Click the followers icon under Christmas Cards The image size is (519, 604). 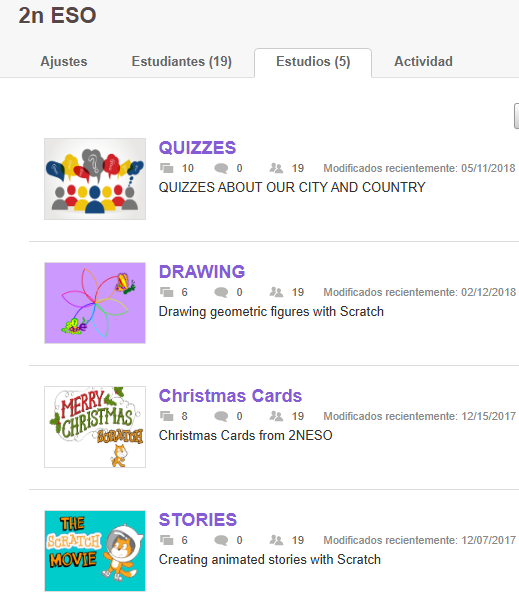point(276,416)
